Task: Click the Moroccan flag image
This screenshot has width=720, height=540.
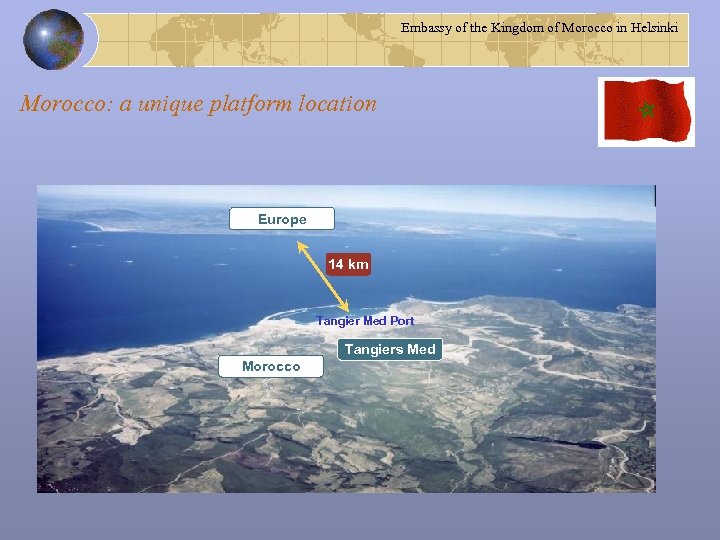Action: 647,112
